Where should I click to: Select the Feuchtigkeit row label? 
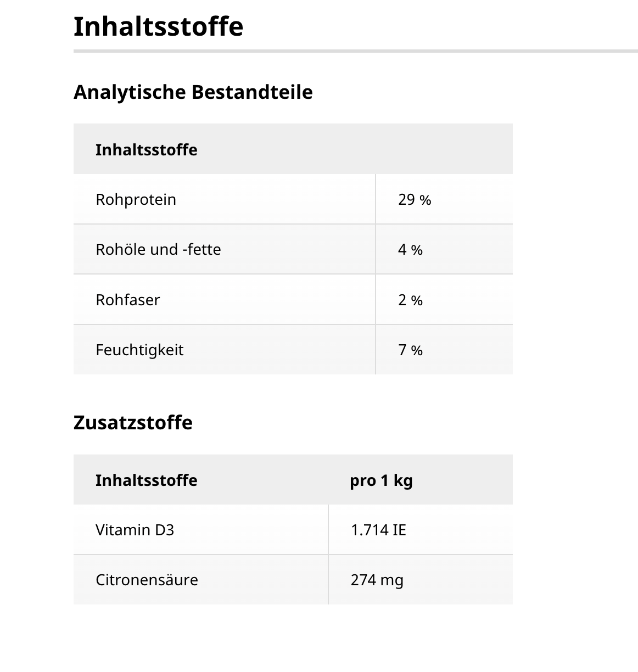(x=139, y=350)
